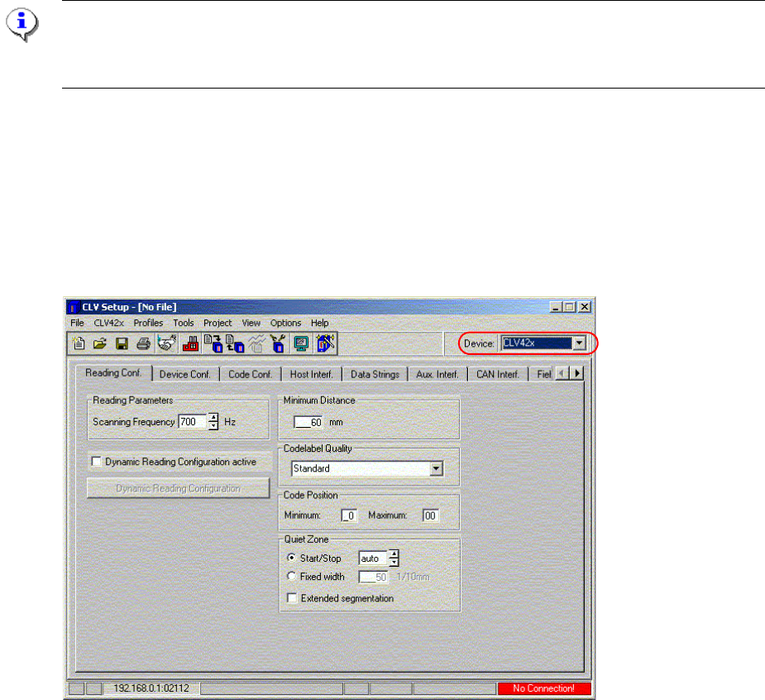Image resolution: width=765 pixels, height=700 pixels.
Task: Click the Scanning Frequency input field
Action: (193, 422)
